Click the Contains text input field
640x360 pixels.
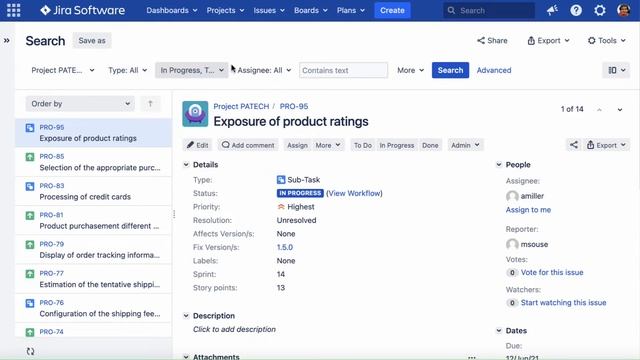point(343,70)
